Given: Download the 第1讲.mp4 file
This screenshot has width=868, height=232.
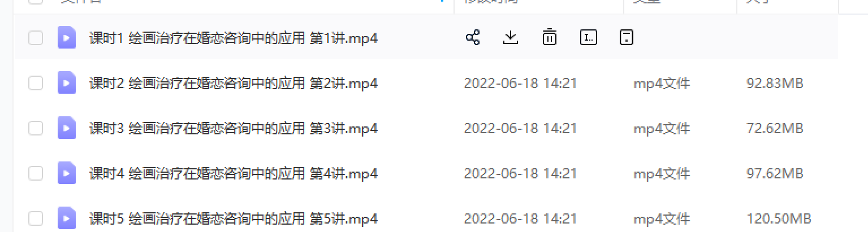Looking at the screenshot, I should pyautogui.click(x=511, y=38).
